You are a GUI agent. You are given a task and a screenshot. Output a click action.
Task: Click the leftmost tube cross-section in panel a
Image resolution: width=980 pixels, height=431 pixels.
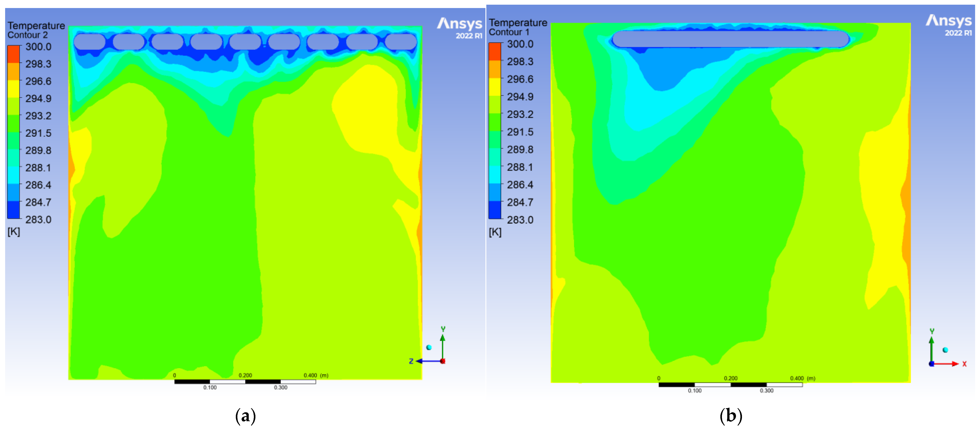90,42
